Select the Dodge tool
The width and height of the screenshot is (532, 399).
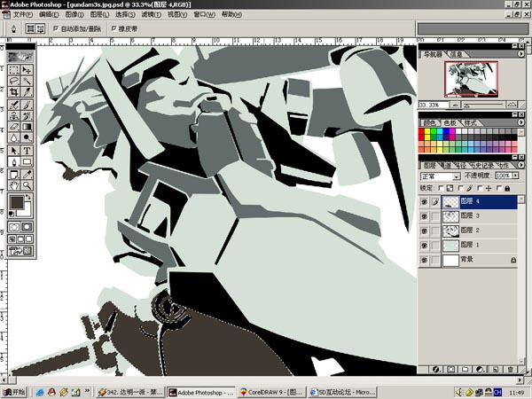(27, 137)
